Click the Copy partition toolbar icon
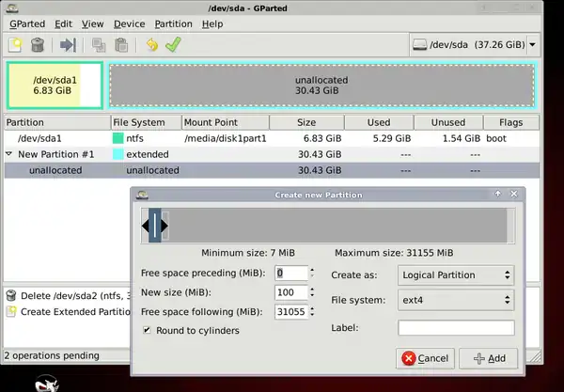This screenshot has width=564, height=392. (98, 44)
